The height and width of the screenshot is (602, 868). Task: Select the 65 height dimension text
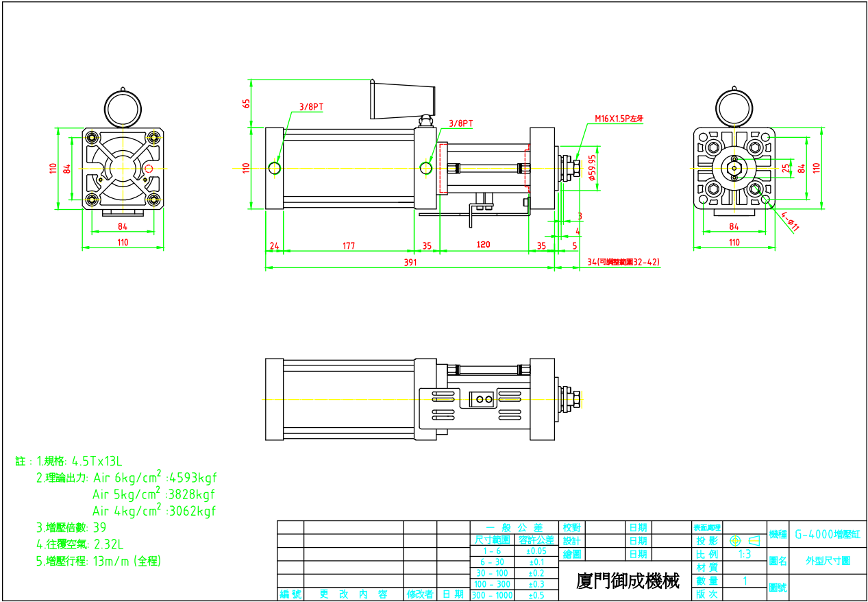click(246, 104)
